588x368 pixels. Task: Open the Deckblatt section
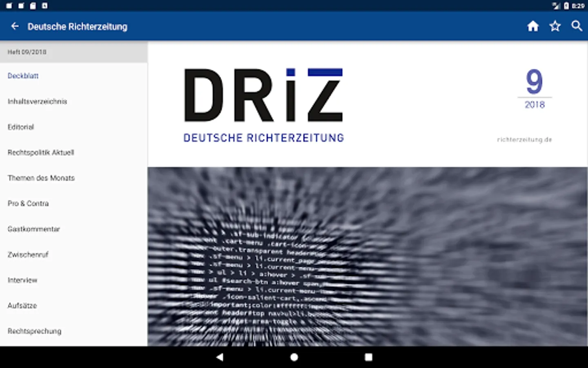73,76
